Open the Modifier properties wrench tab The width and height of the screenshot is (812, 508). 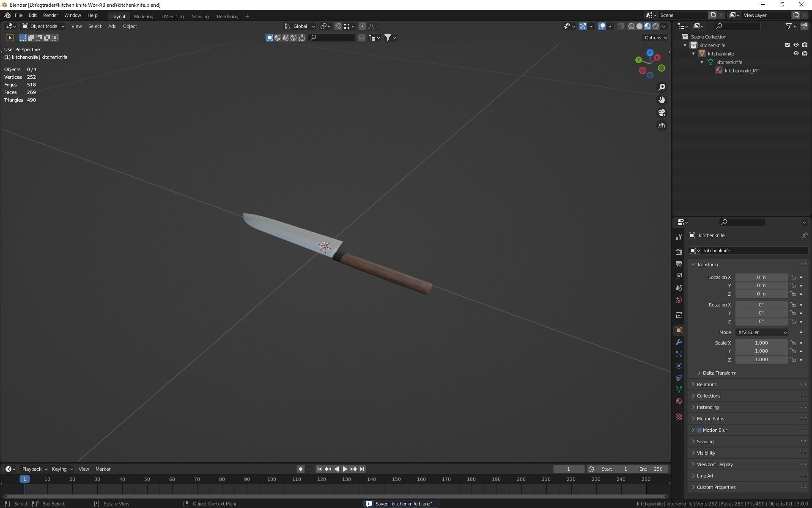pos(679,342)
